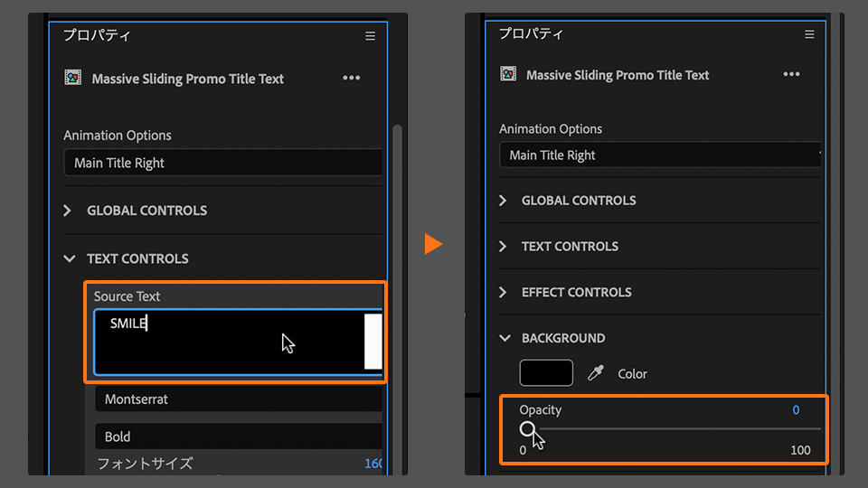Click the Opacity slider handle

point(528,428)
